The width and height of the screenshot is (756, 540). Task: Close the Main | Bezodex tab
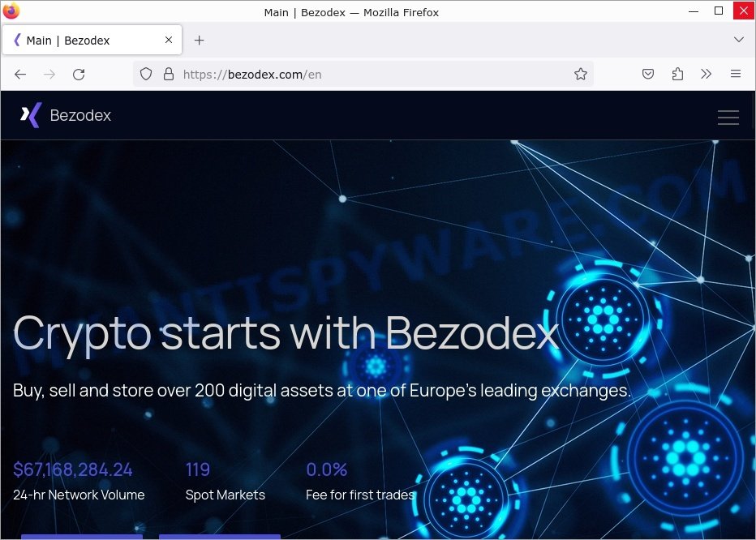point(169,40)
